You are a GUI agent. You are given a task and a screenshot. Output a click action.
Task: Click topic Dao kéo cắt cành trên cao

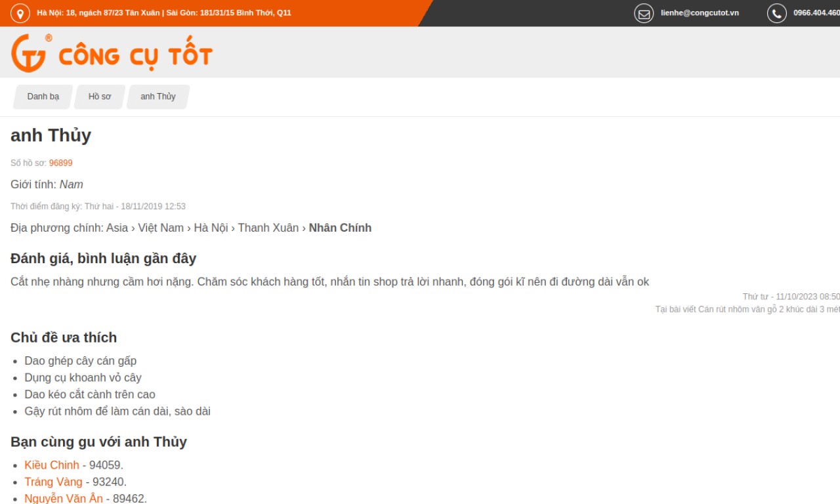[x=90, y=394]
